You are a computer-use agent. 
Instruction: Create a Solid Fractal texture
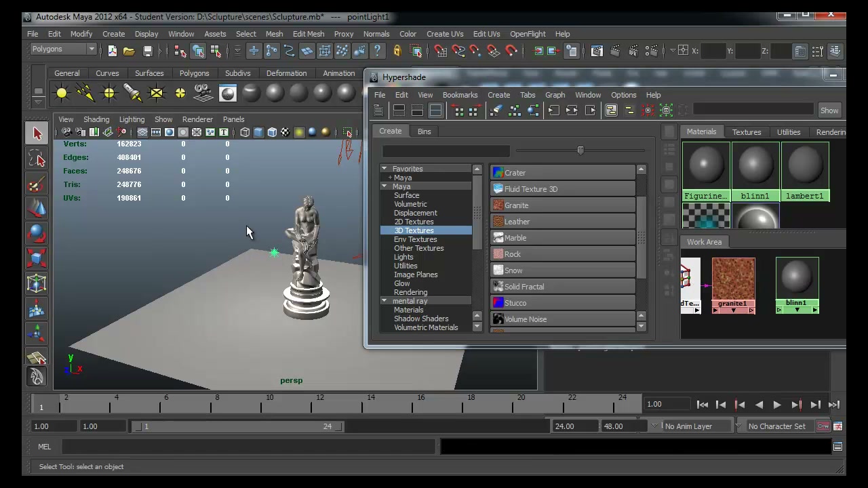tap(563, 287)
